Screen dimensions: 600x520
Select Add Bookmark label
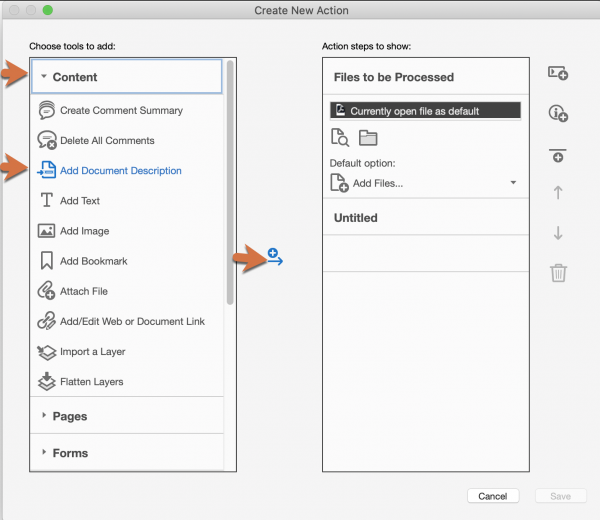coord(94,261)
